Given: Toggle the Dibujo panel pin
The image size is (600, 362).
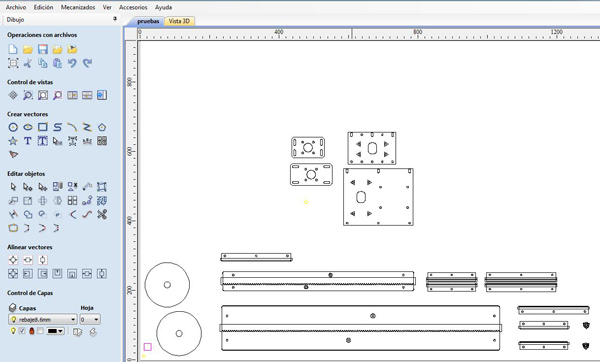Looking at the screenshot, I should (x=115, y=19).
